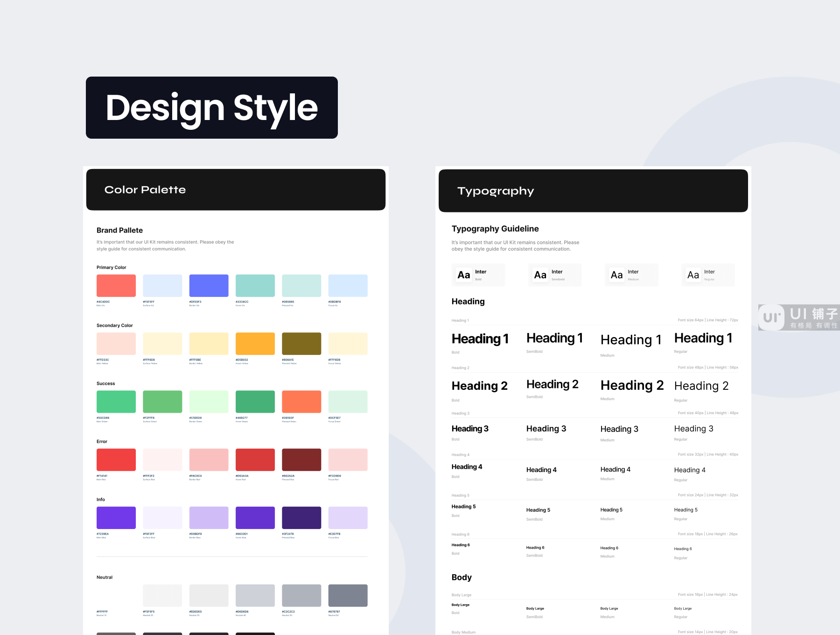Click the Typography Guideline heading
Screen dimensions: 840x635
tap(495, 229)
